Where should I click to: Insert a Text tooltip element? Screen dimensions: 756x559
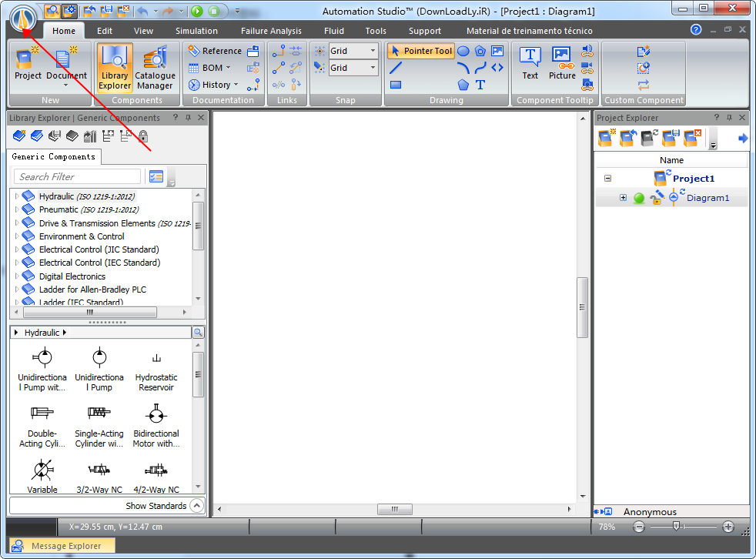(x=530, y=62)
